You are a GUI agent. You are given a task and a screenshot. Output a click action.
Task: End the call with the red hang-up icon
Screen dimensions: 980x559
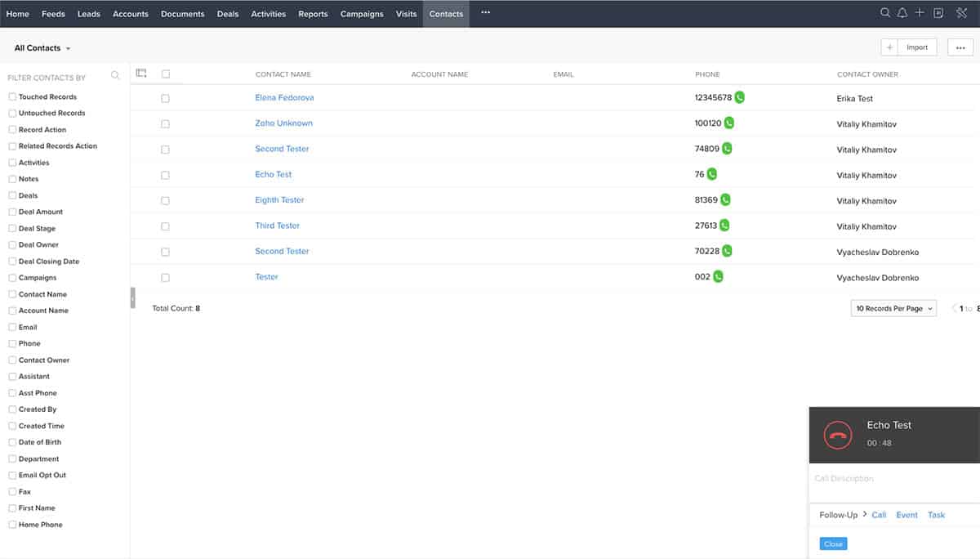click(x=836, y=435)
